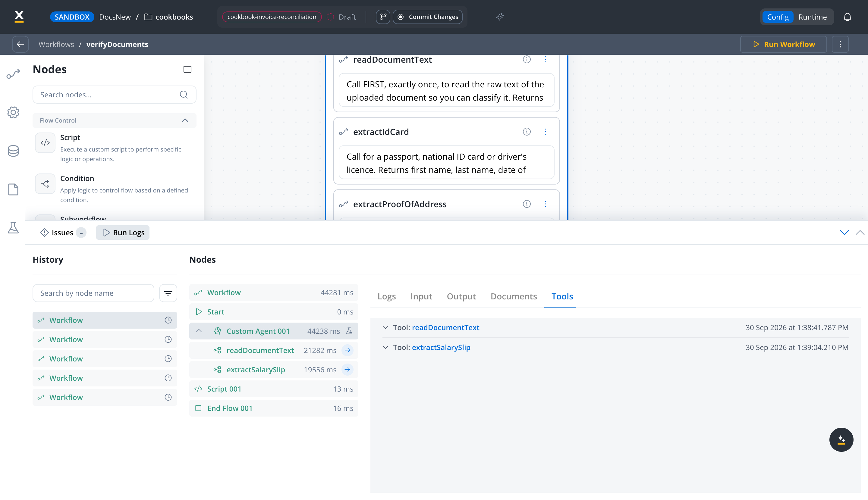Open workflow three-dot menu beside Run Workflow
The height and width of the screenshot is (500, 868).
840,44
